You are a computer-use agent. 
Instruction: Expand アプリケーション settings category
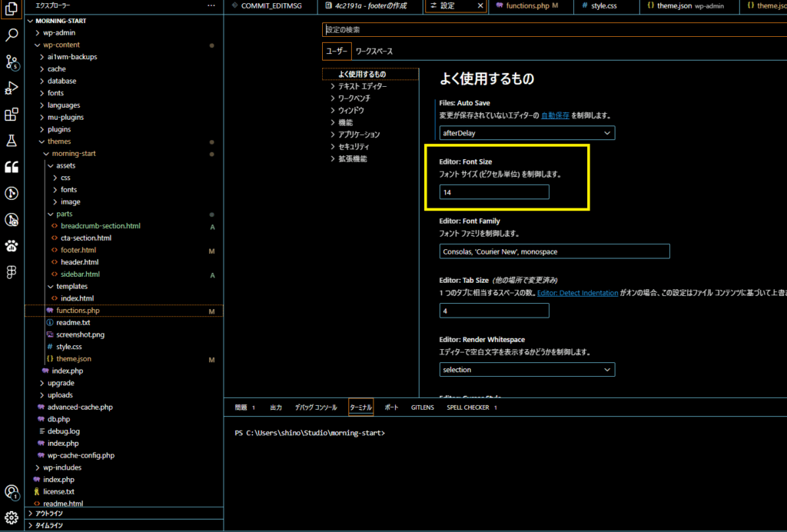pyautogui.click(x=370, y=135)
